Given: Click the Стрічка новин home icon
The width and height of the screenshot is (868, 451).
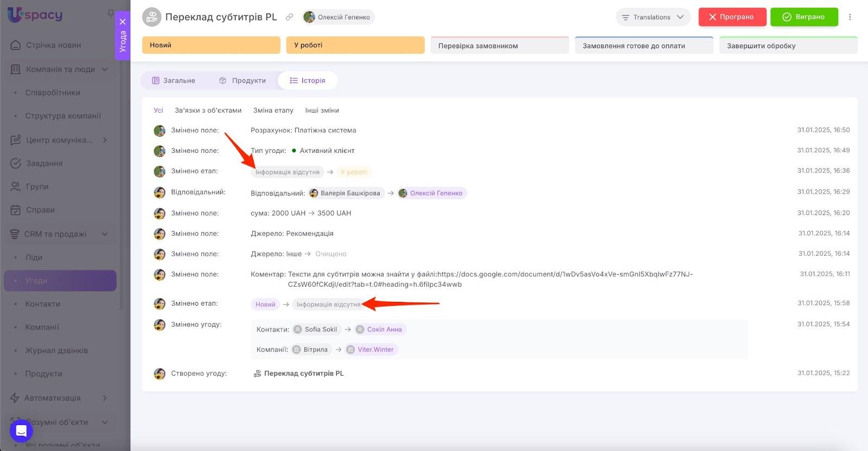Looking at the screenshot, I should pyautogui.click(x=16, y=45).
